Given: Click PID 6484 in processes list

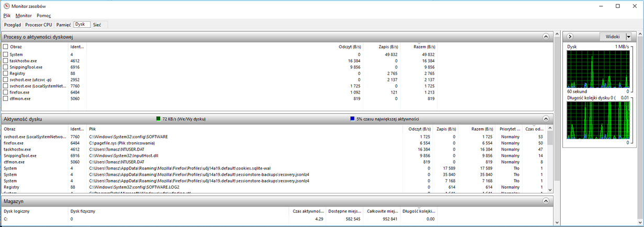Looking at the screenshot, I should point(75,92).
